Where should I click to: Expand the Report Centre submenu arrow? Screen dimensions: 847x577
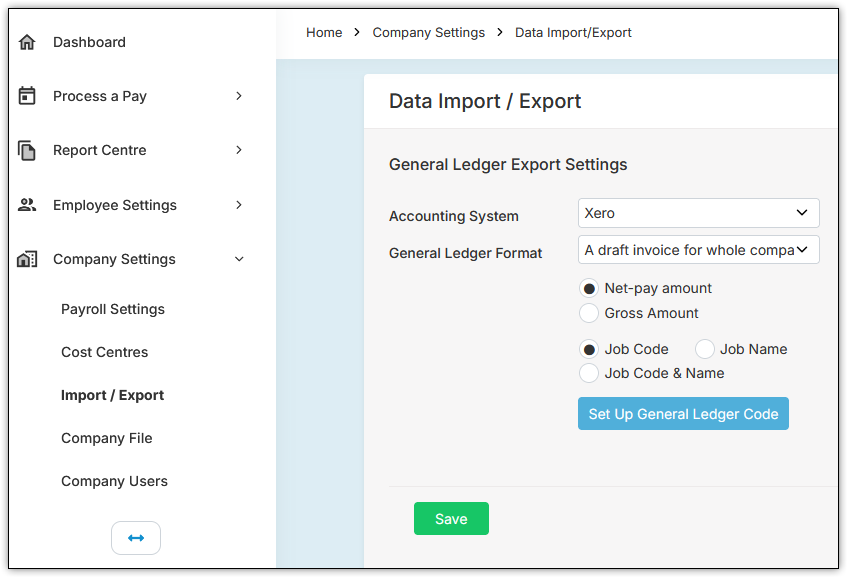pyautogui.click(x=239, y=150)
